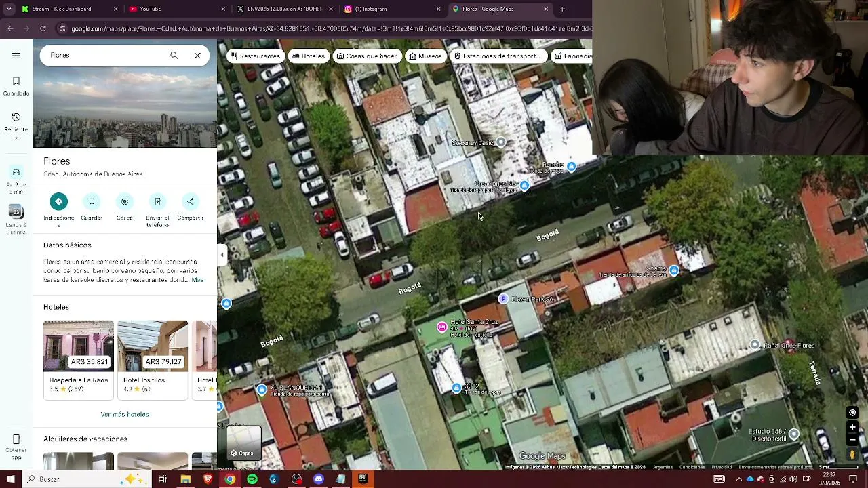This screenshot has width=868, height=488.
Task: Open Discord from the taskbar
Action: [319, 479]
